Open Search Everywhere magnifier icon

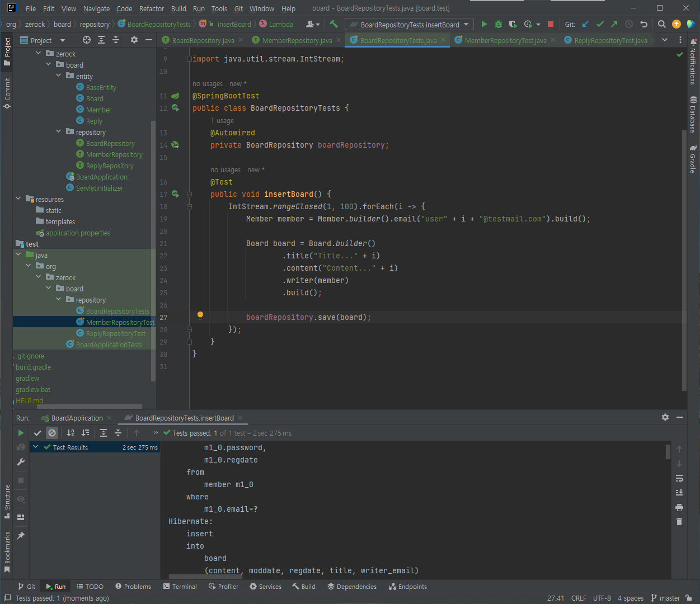click(x=661, y=24)
